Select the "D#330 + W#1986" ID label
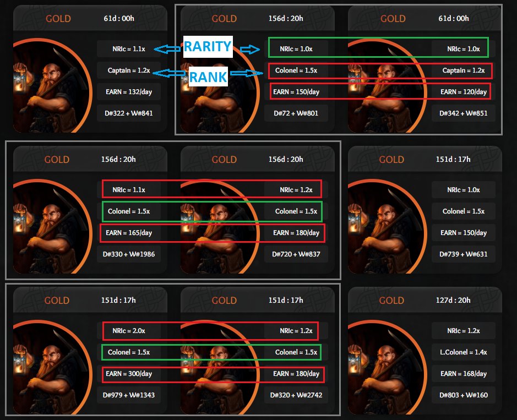This screenshot has height=420, width=517. (129, 254)
